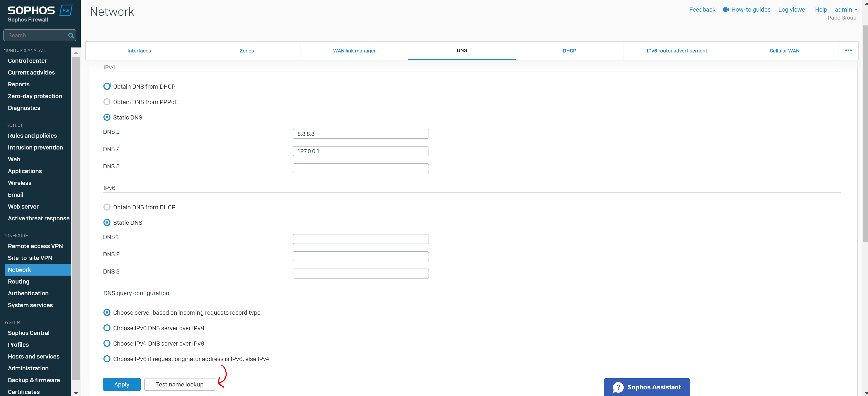868x396 pixels.
Task: Open the Log viewer link
Action: coord(793,10)
